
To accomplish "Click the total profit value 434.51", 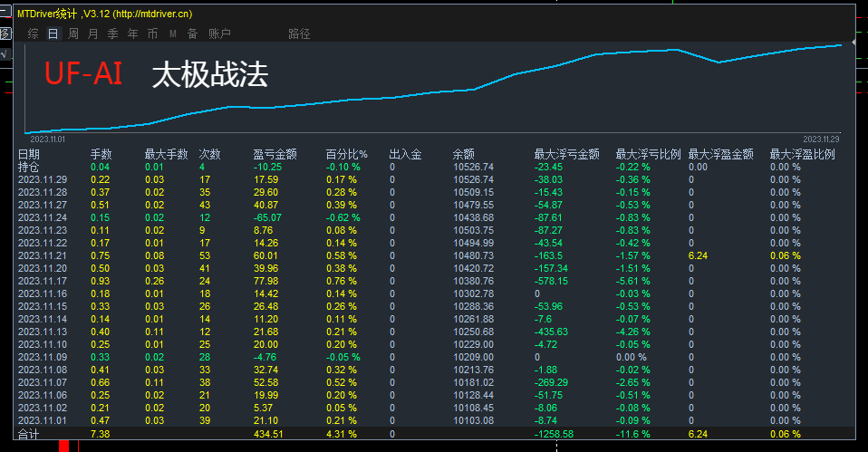I will [268, 435].
